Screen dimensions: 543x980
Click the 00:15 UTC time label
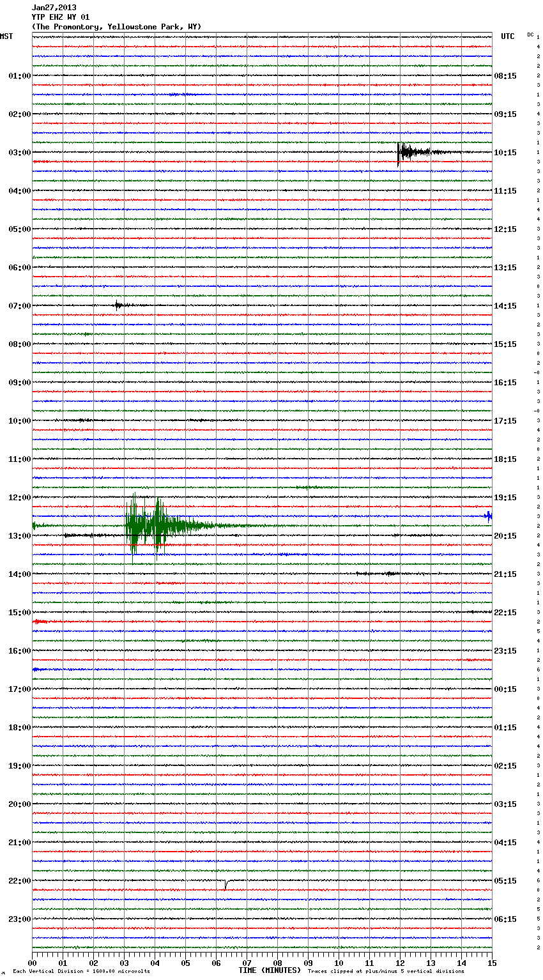[x=505, y=689]
